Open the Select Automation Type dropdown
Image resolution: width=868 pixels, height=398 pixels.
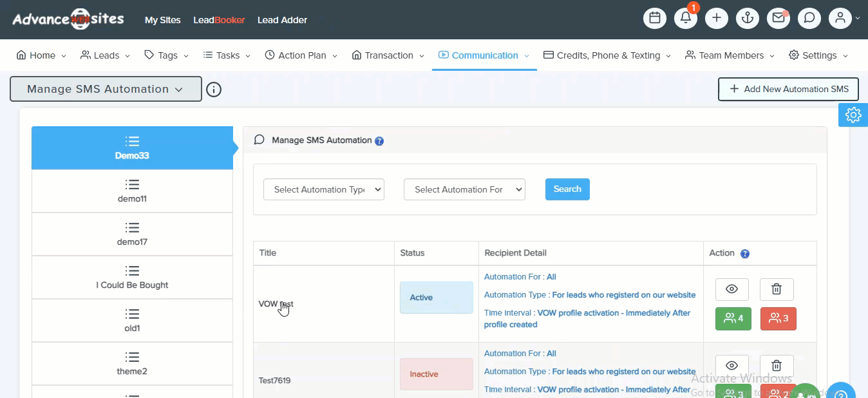click(324, 189)
